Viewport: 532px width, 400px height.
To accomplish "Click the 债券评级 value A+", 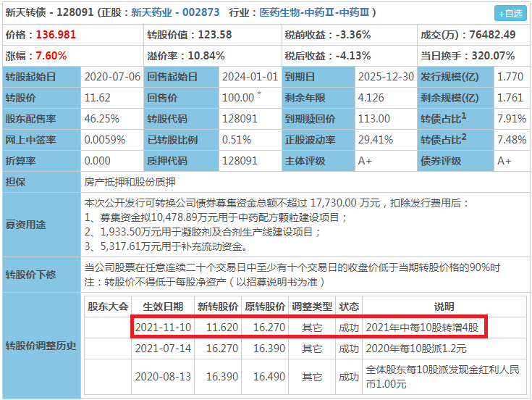I will click(504, 161).
